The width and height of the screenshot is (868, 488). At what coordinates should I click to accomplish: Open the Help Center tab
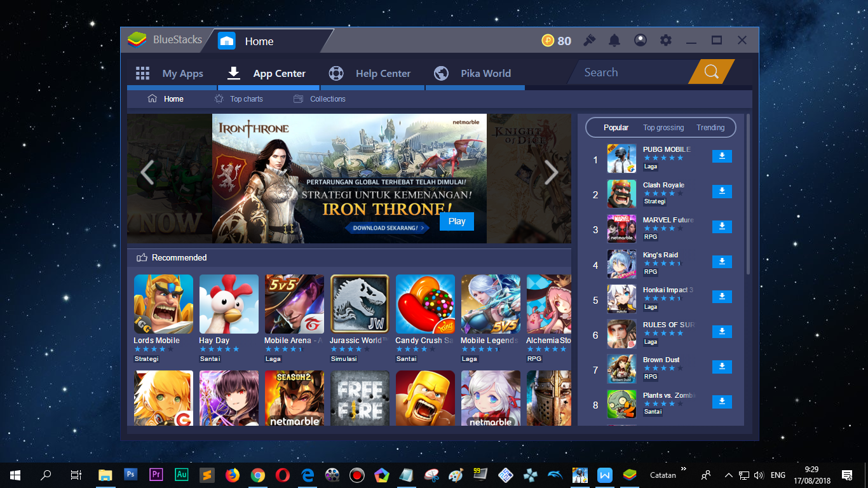[371, 73]
